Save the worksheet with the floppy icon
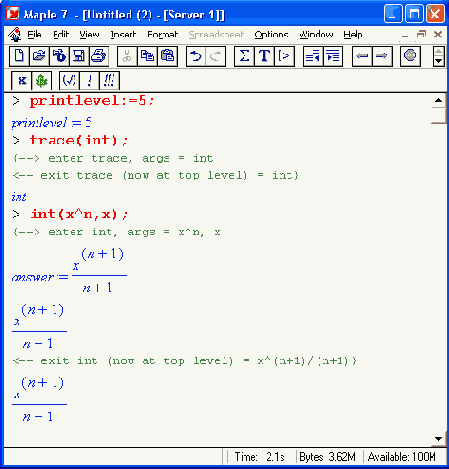 tap(79, 56)
